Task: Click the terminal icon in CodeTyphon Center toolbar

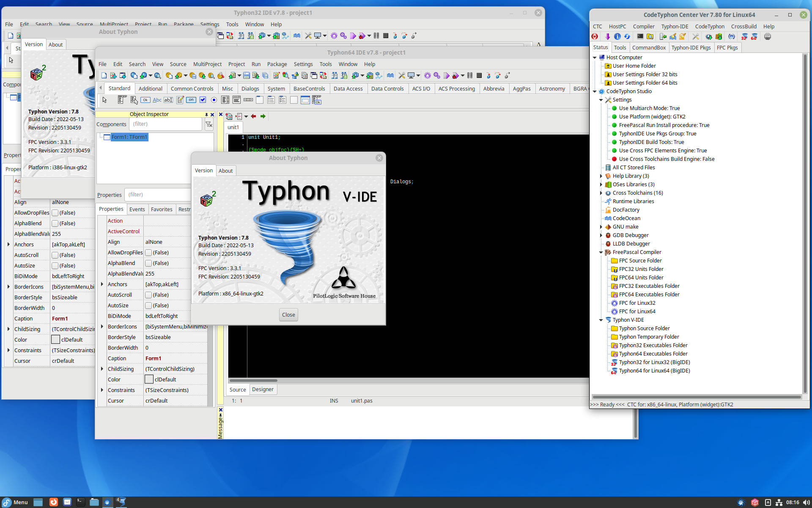Action: 640,36
